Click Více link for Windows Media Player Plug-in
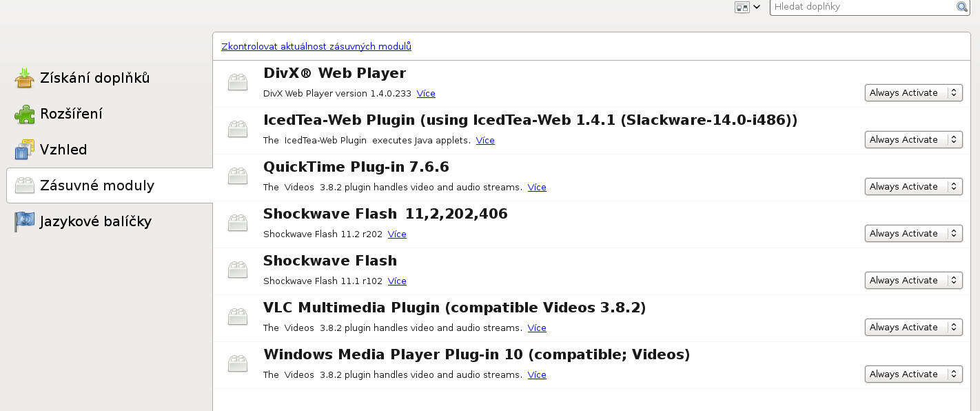This screenshot has height=411, width=980. tap(537, 375)
